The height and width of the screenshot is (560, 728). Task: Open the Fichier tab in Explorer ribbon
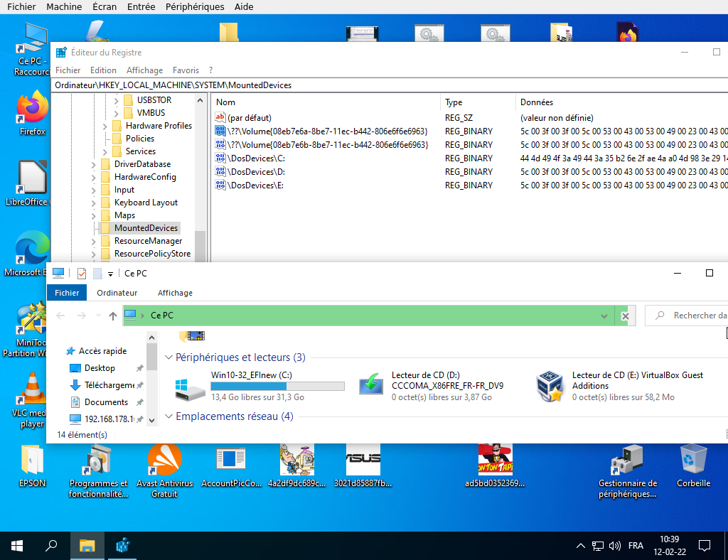tap(67, 293)
